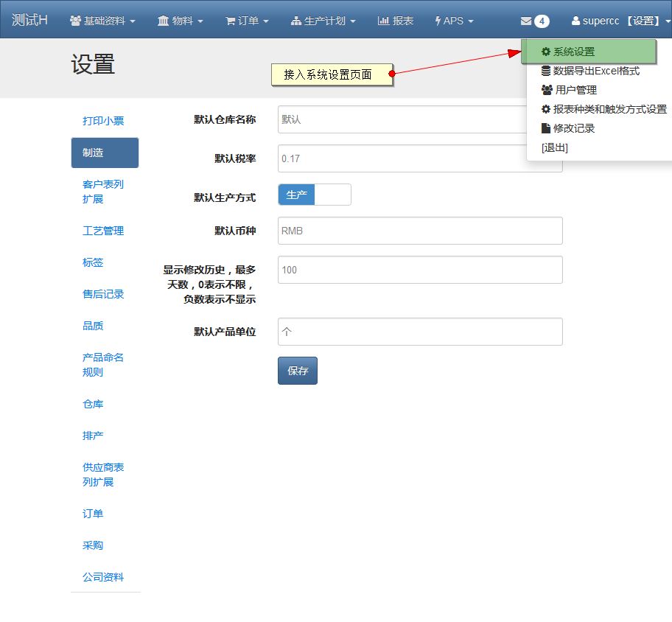Open the 物料 dropdown in navbar
Screen dimensions: 672x622
180,21
